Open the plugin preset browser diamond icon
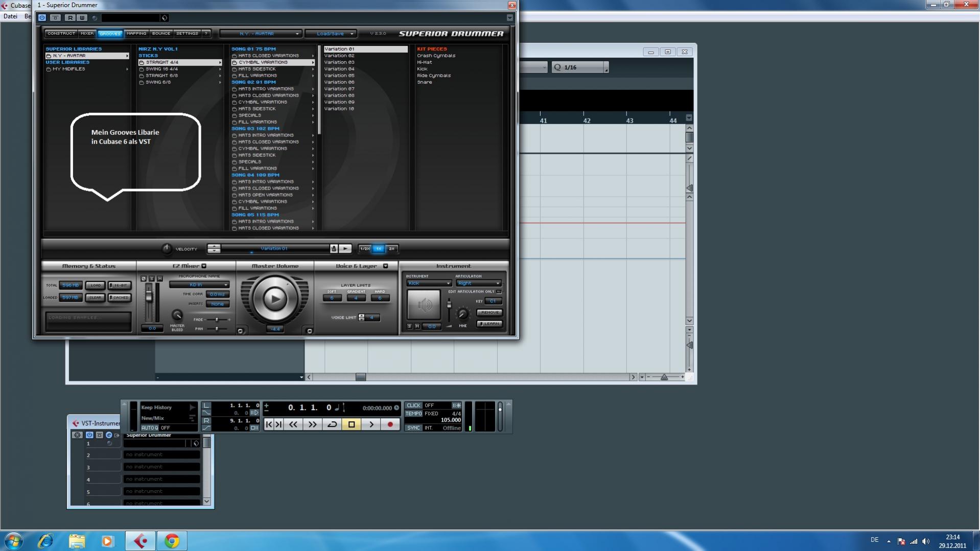Screen dimensions: 980x551 pyautogui.click(x=164, y=18)
